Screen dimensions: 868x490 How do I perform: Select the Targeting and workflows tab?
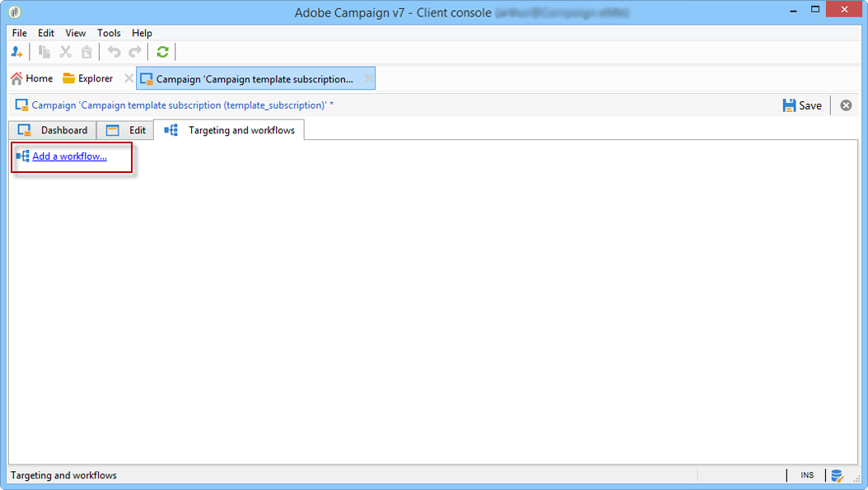[229, 130]
